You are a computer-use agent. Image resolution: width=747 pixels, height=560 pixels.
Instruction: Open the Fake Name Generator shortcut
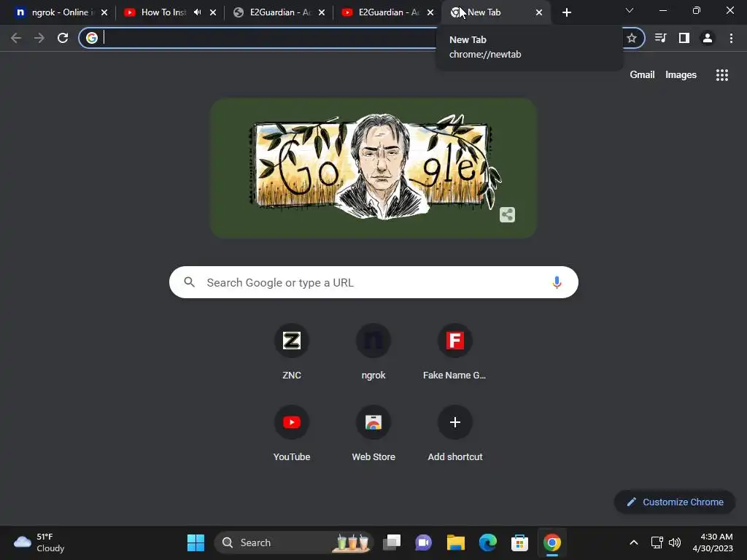click(455, 352)
